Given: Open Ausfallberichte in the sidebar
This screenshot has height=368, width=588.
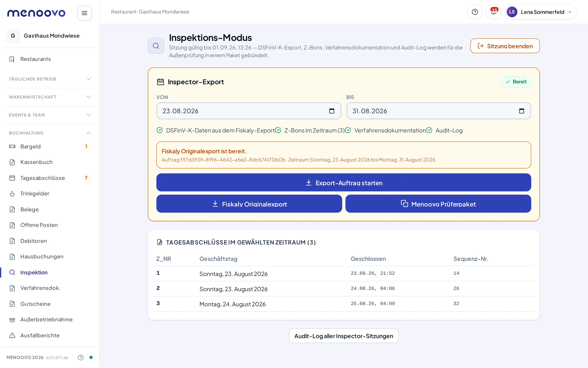Looking at the screenshot, I should pos(50,335).
